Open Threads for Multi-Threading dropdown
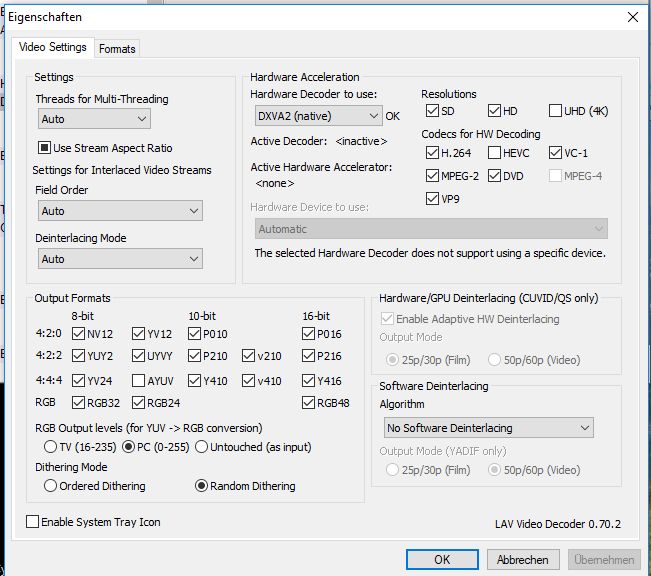The width and height of the screenshot is (651, 576). tap(94, 119)
